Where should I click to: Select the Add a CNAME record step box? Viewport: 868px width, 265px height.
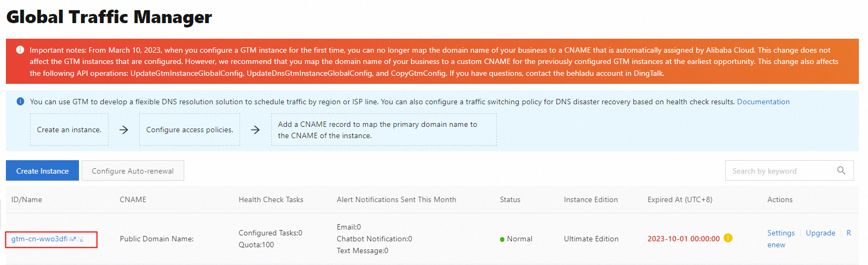click(x=384, y=130)
